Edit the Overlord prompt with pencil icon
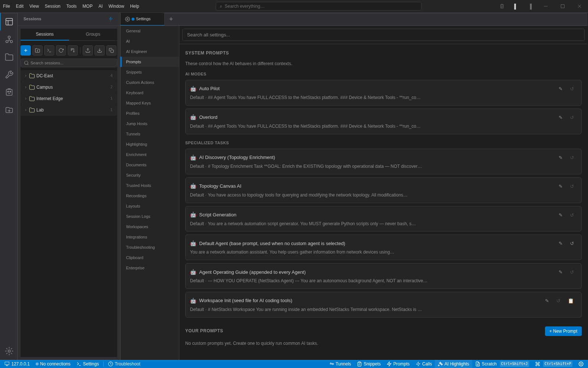588x368 pixels. click(x=560, y=117)
